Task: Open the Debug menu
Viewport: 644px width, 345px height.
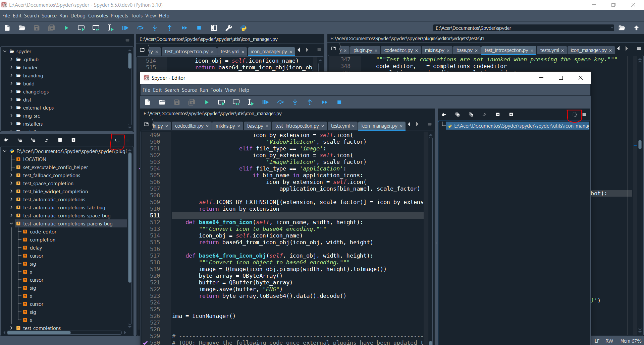Action: pos(78,15)
